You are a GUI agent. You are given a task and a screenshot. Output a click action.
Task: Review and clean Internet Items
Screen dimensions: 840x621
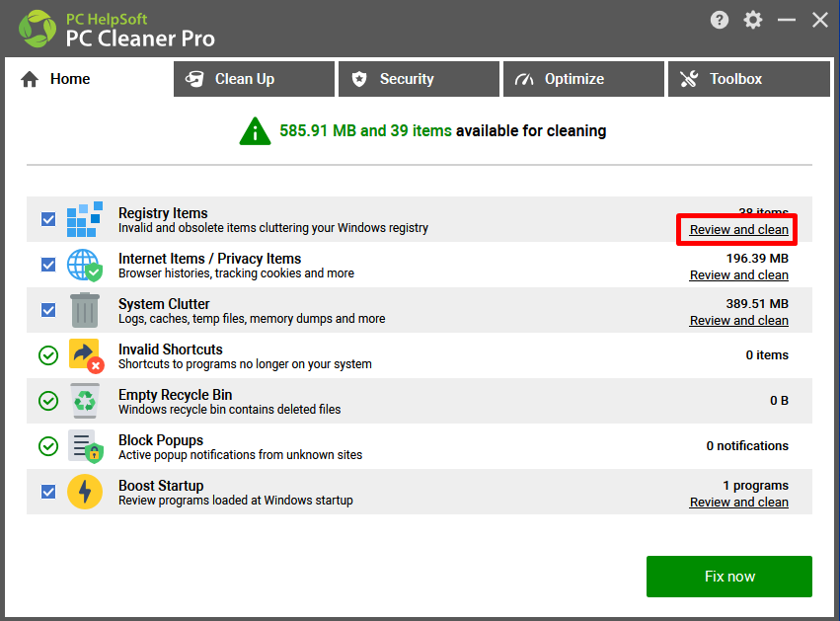pos(738,275)
